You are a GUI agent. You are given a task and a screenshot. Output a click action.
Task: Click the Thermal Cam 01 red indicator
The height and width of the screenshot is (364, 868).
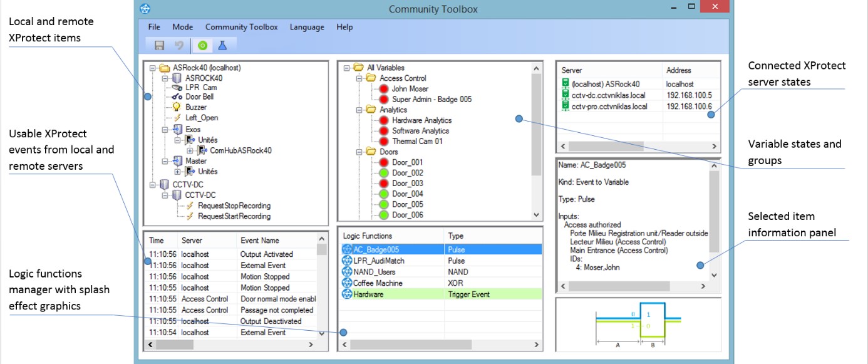[x=384, y=142]
